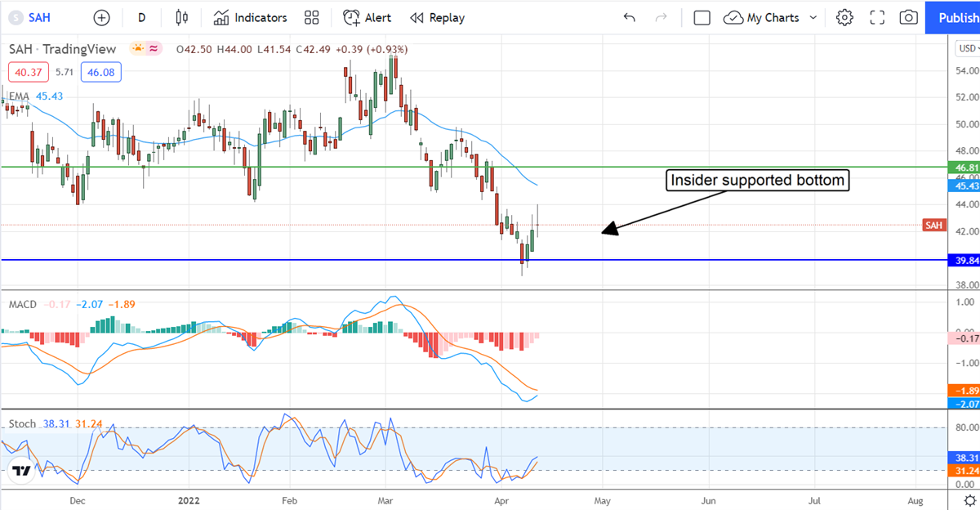Click the add symbol plus icon
The image size is (980, 510).
pyautogui.click(x=101, y=17)
